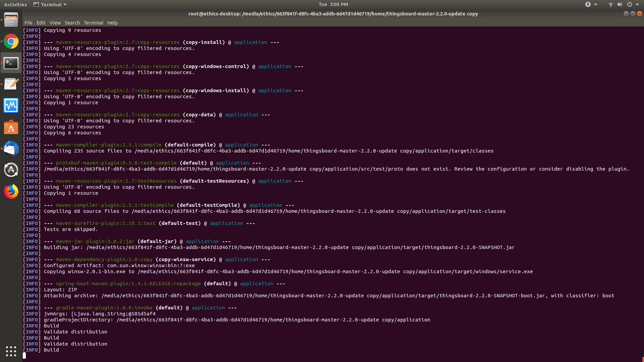
Task: Open the Search menu
Action: pyautogui.click(x=72, y=23)
